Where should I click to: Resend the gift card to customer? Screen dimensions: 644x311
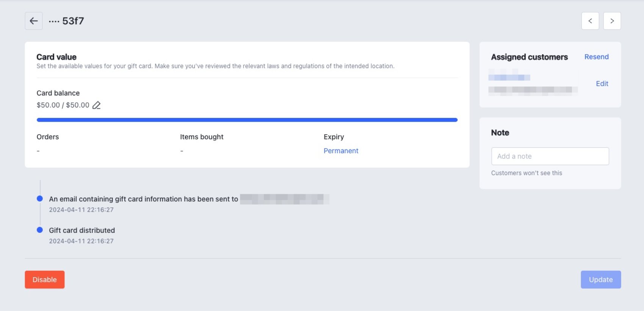(x=596, y=57)
